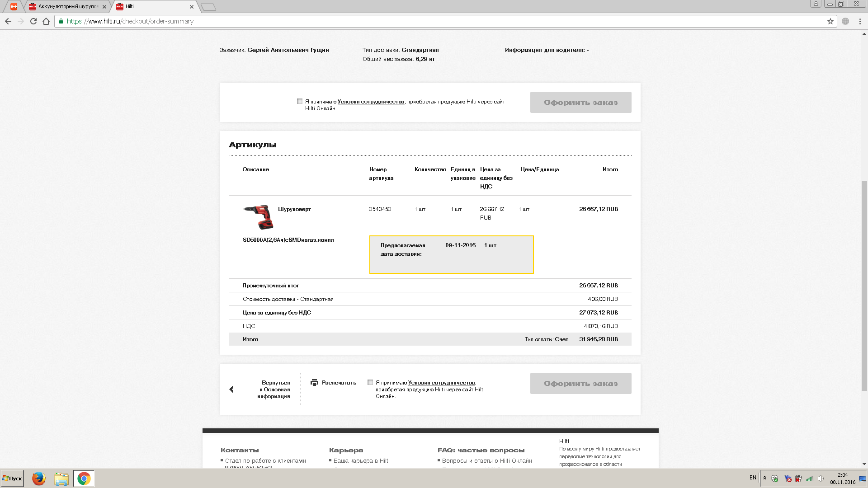Open the Chrome three-dot menu
Screen dimensions: 868x488
pyautogui.click(x=860, y=21)
